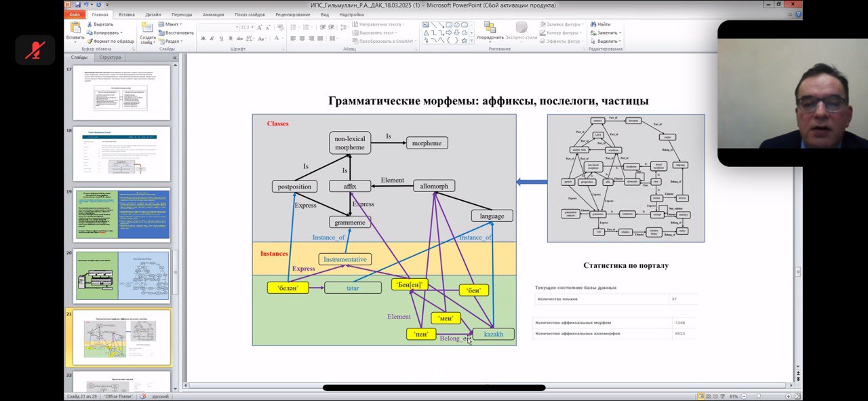
Task: Click the Find (Найти) binoculars button
Action: pyautogui.click(x=601, y=24)
